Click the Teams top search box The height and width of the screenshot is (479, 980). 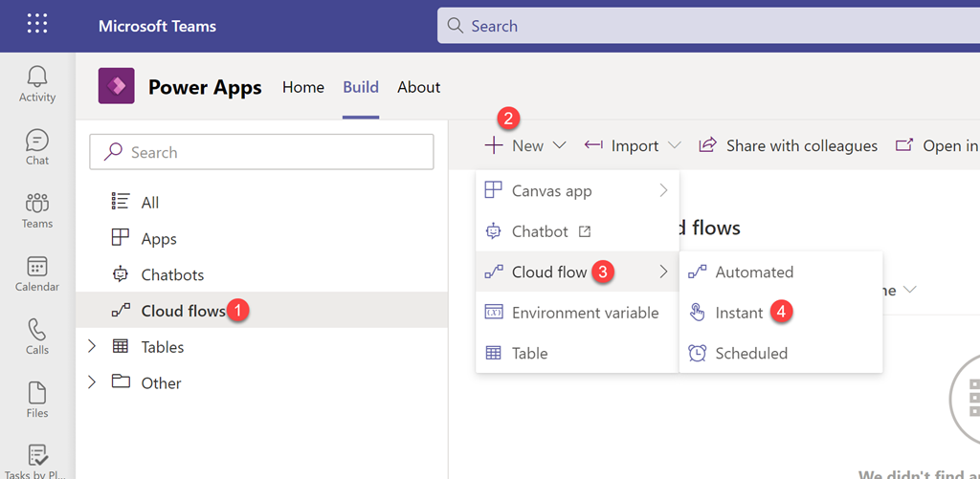click(x=708, y=26)
